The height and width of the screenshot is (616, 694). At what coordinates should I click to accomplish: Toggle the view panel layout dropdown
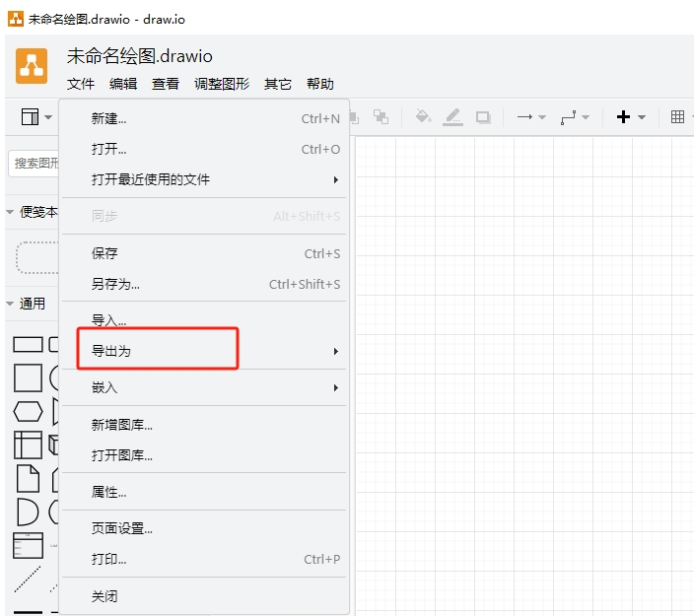click(36, 117)
